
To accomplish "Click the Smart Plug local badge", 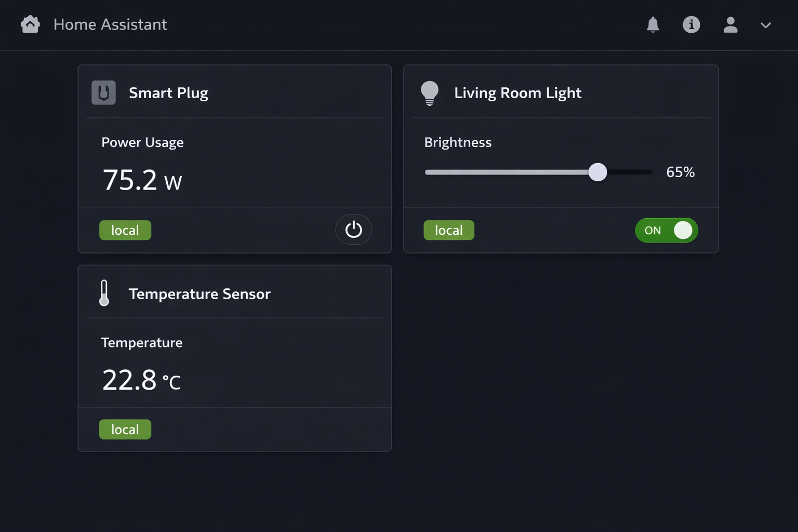I will coord(125,230).
